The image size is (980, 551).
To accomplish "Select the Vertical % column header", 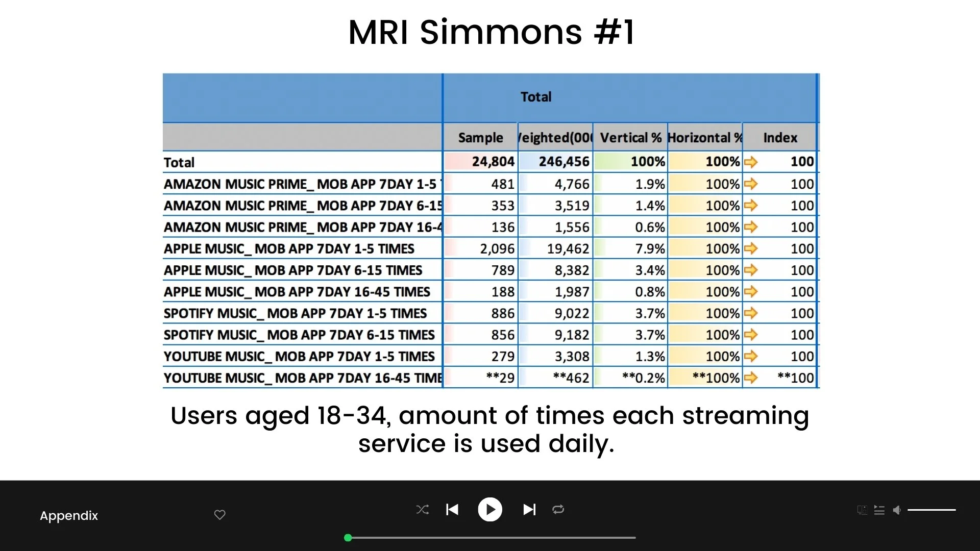I will pos(630,138).
